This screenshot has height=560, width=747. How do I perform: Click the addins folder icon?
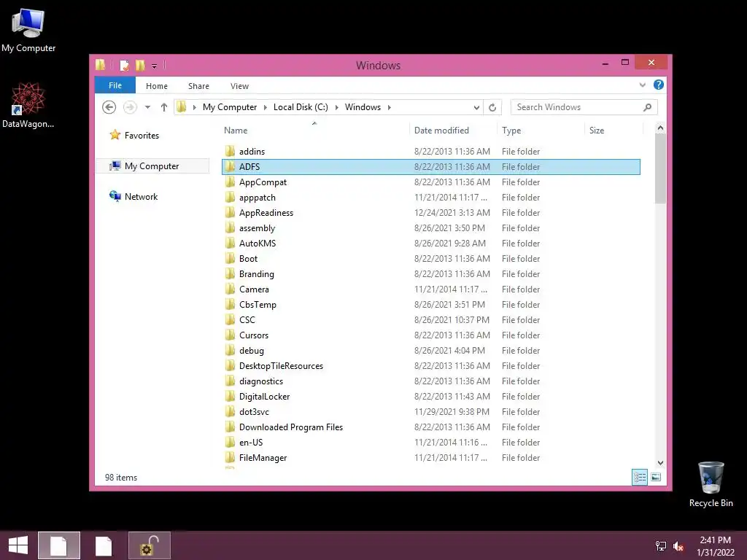[x=230, y=152]
